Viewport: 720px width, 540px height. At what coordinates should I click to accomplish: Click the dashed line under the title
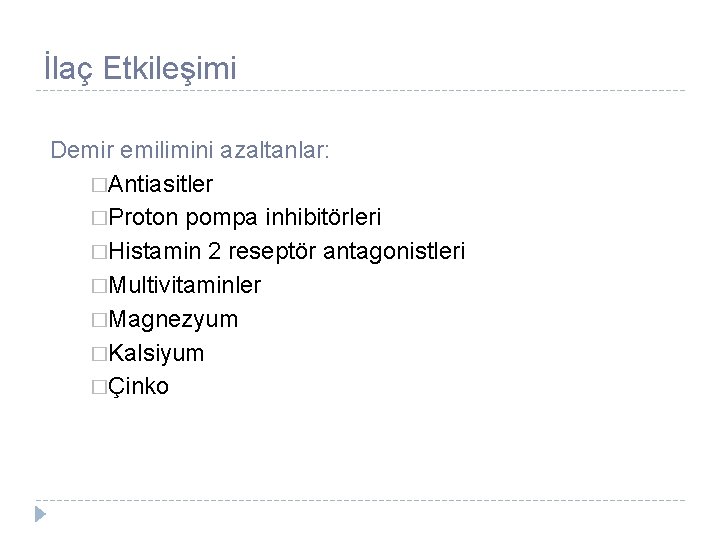(x=360, y=91)
